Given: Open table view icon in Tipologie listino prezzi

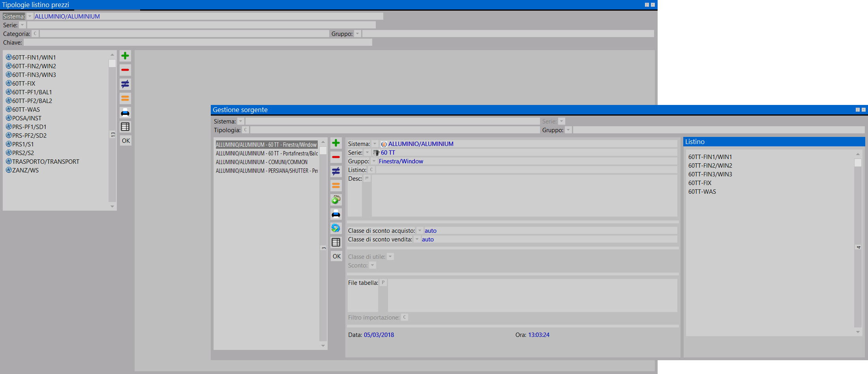Looking at the screenshot, I should 125,127.
